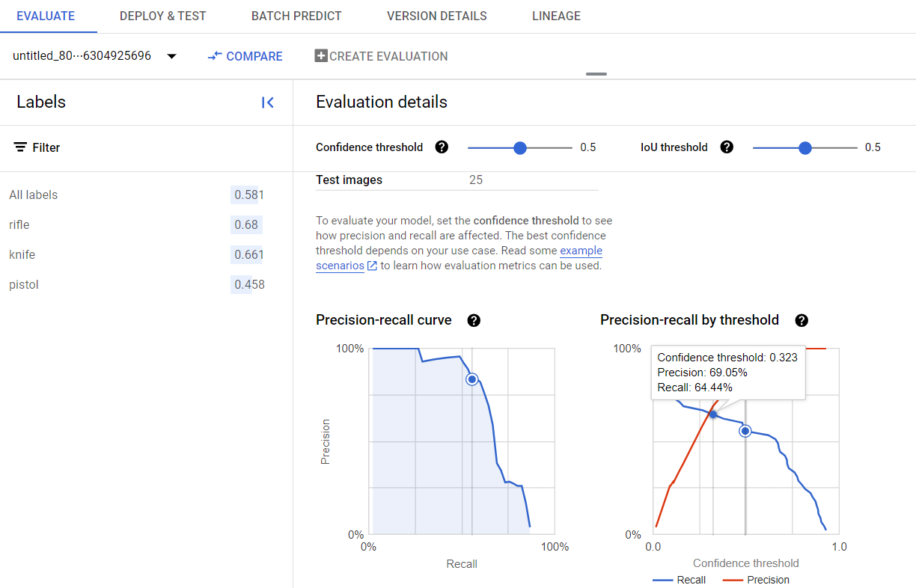Image resolution: width=916 pixels, height=588 pixels.
Task: Select the rifle label row
Action: (x=135, y=224)
